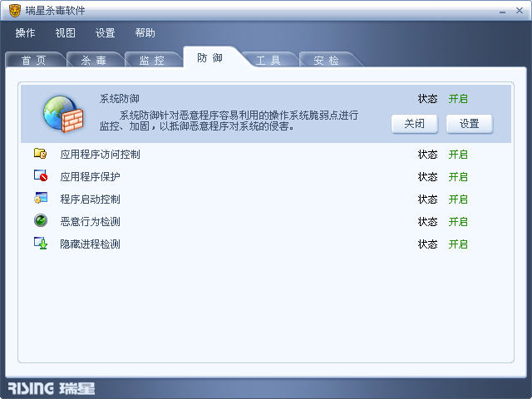Minimize the 瑞星杀毒软件 window
The image size is (532, 399).
(502, 12)
